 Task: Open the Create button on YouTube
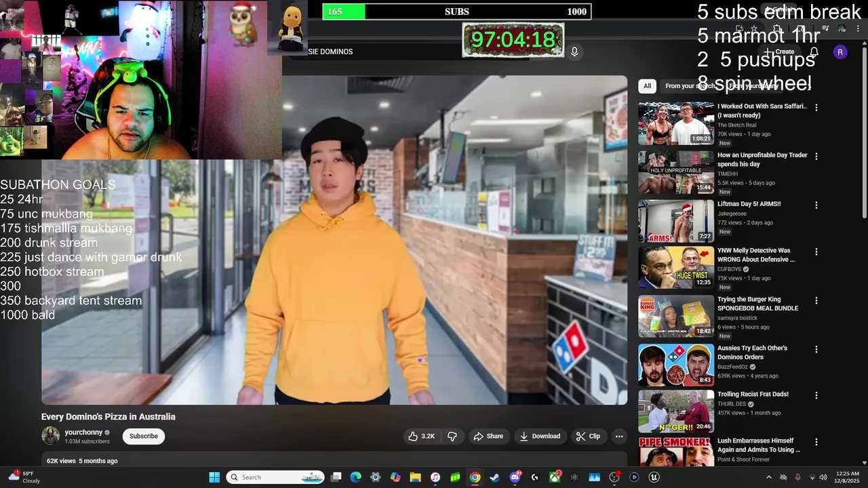click(x=780, y=52)
